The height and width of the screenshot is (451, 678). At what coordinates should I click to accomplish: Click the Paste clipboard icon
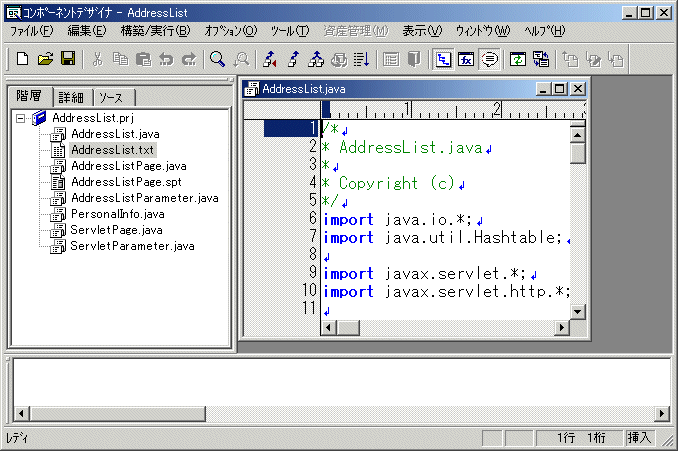(x=144, y=59)
